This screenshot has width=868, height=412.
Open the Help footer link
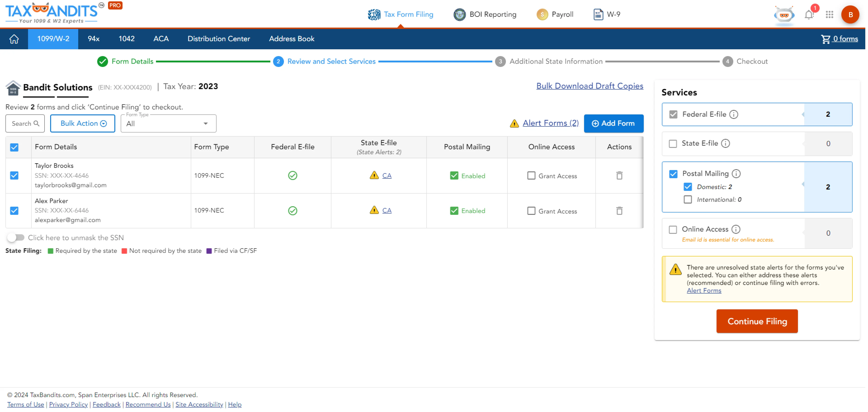pyautogui.click(x=235, y=405)
